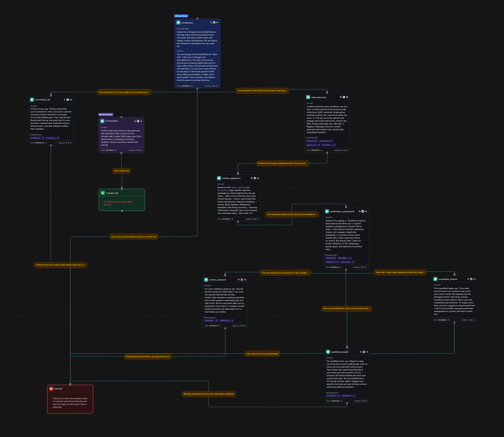Select the 'Meeting scheduled and contact information' edge label
Viewport: 504px width, 437px height.
pyautogui.click(x=208, y=394)
